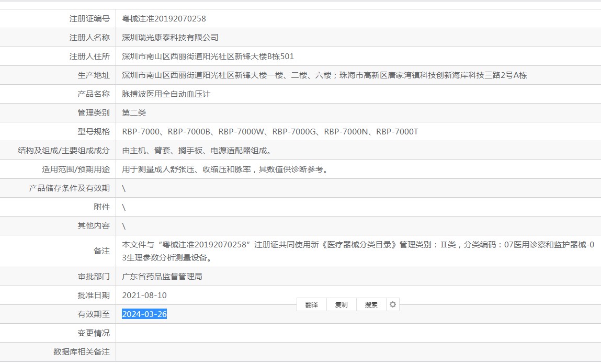This screenshot has width=601, height=364.
Task: Click registration number 粤械注准20192070258 in first row
Action: (164, 19)
